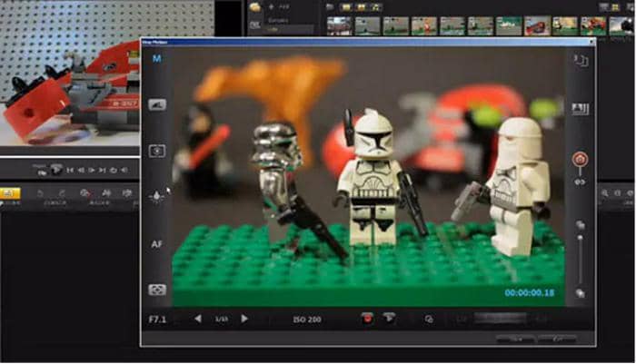Click the Add folder plus button in library
The image size is (636, 364).
272,7
